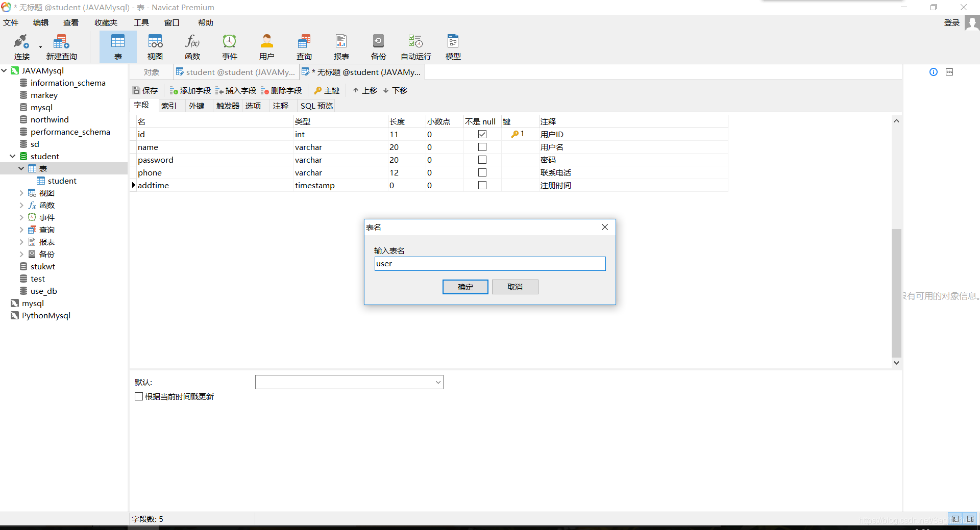Move field down with 下移

click(395, 90)
